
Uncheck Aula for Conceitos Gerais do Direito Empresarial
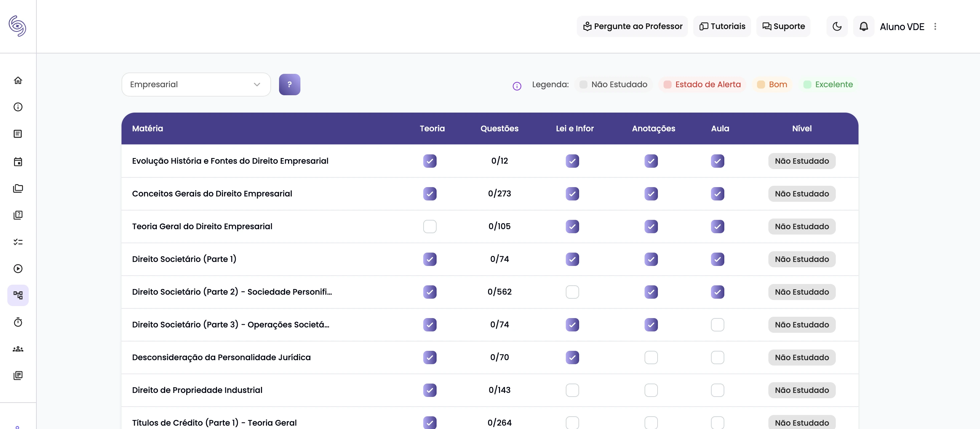click(717, 194)
